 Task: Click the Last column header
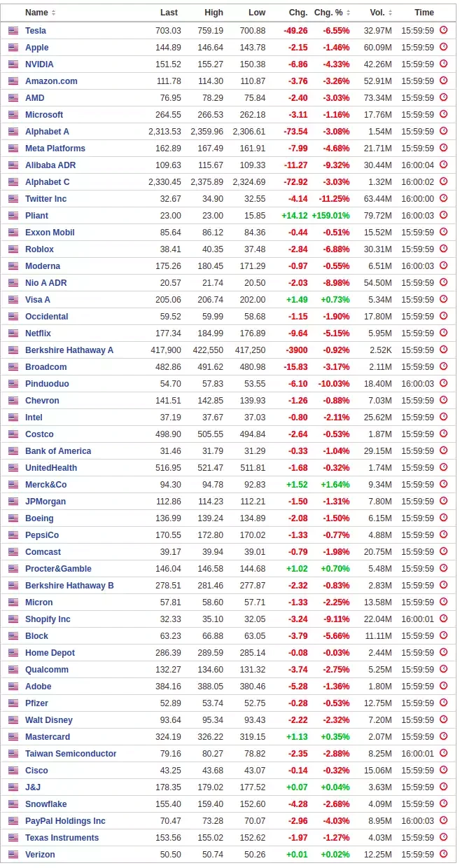pyautogui.click(x=169, y=13)
